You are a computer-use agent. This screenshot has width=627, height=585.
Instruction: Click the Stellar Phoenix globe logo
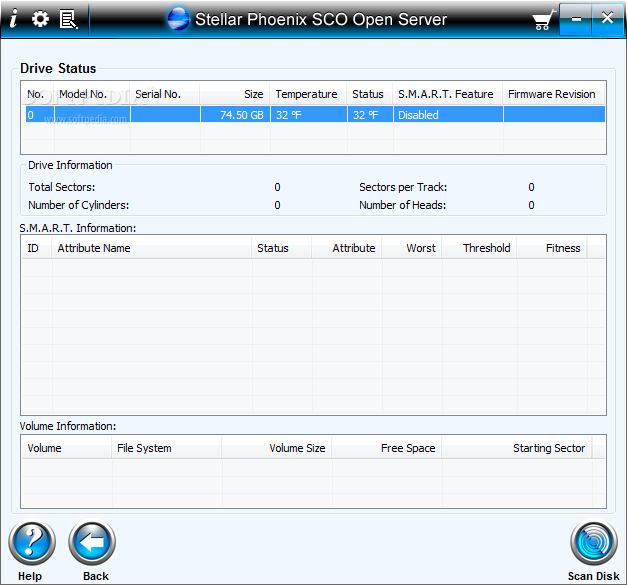pyautogui.click(x=178, y=19)
